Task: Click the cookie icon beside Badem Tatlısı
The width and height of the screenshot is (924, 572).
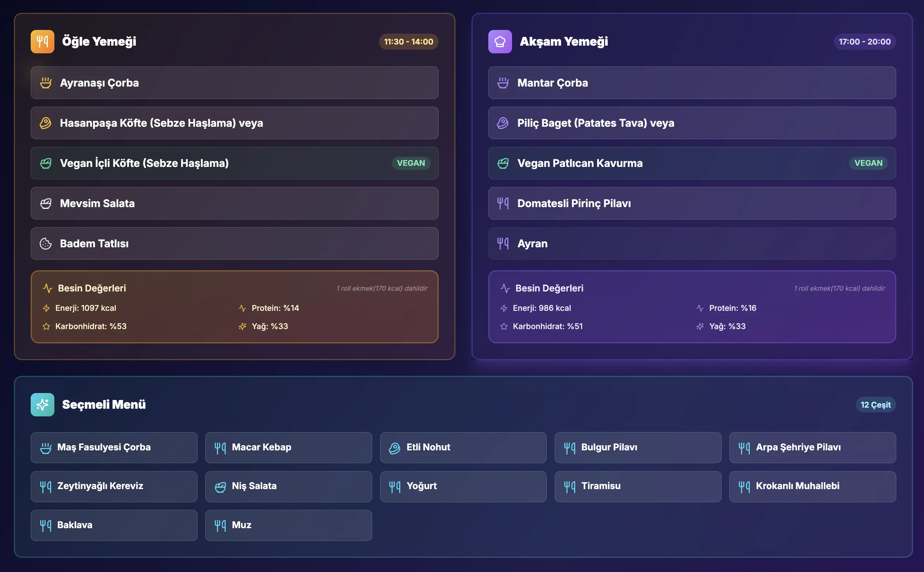Action: pos(46,244)
